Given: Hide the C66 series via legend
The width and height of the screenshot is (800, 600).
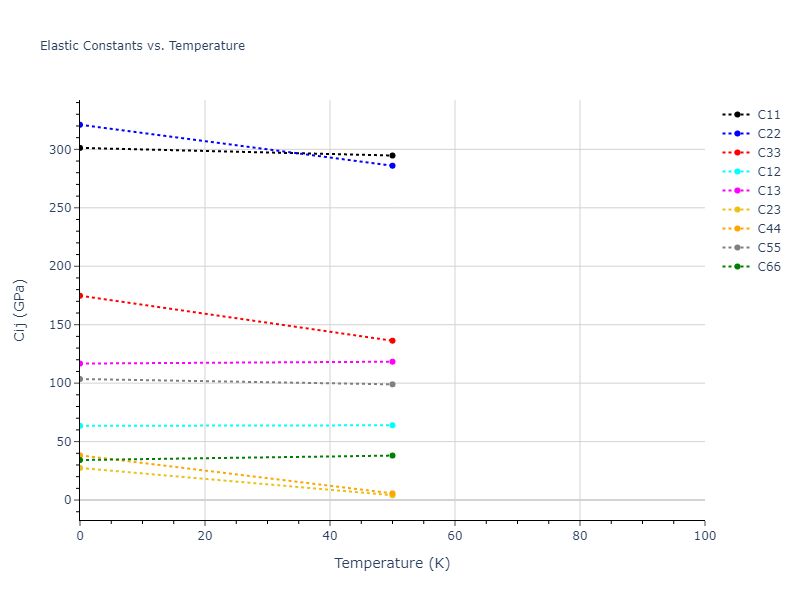Looking at the screenshot, I should click(x=768, y=267).
